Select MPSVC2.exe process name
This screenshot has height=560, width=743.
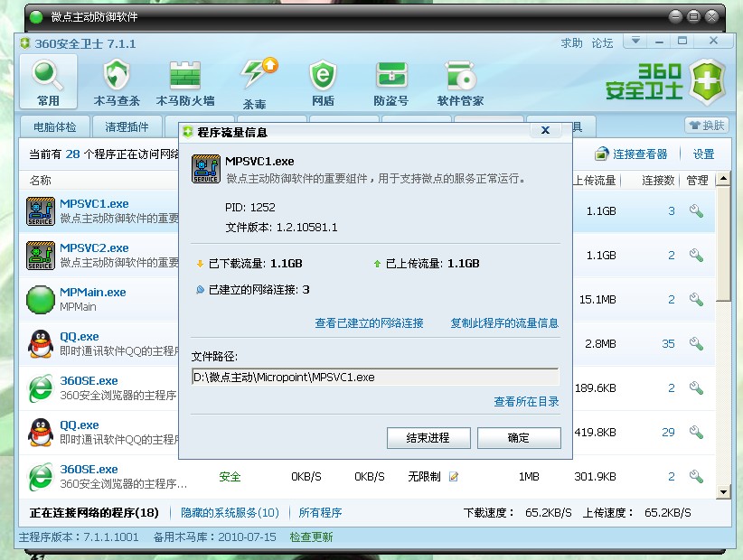94,247
